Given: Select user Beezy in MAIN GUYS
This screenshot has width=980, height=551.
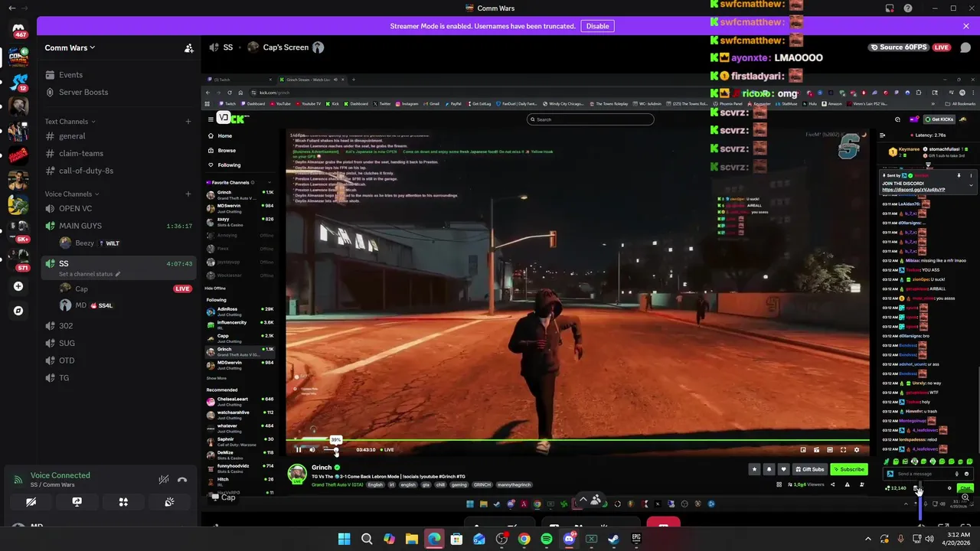Looking at the screenshot, I should (125, 243).
